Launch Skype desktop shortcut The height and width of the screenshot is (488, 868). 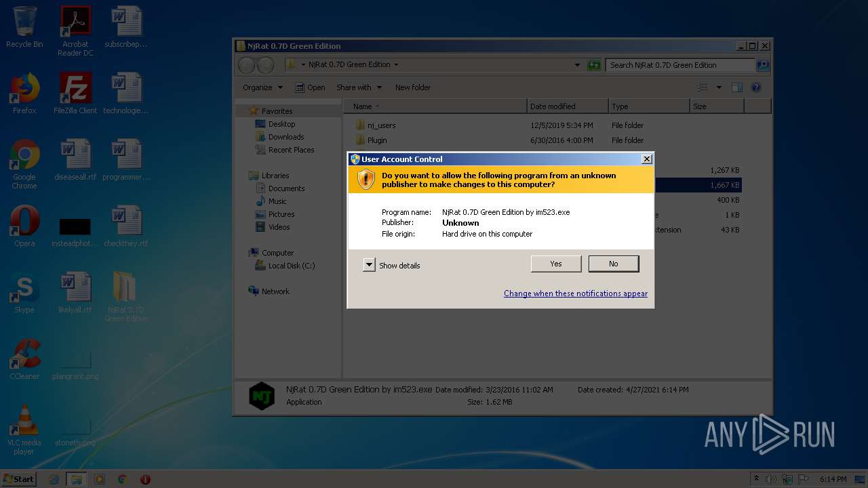coord(24,293)
